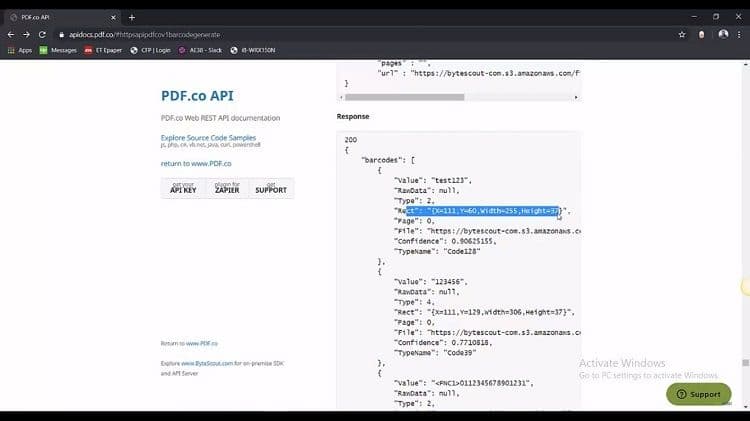Open the Apps bookmarks shortcut
Viewport: 750px width, 421px height.
19,50
